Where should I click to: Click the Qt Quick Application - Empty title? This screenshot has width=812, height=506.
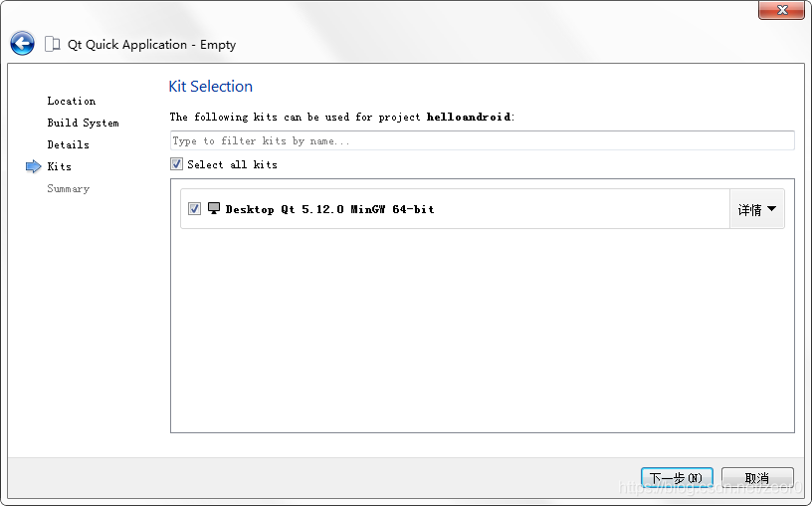tap(151, 45)
